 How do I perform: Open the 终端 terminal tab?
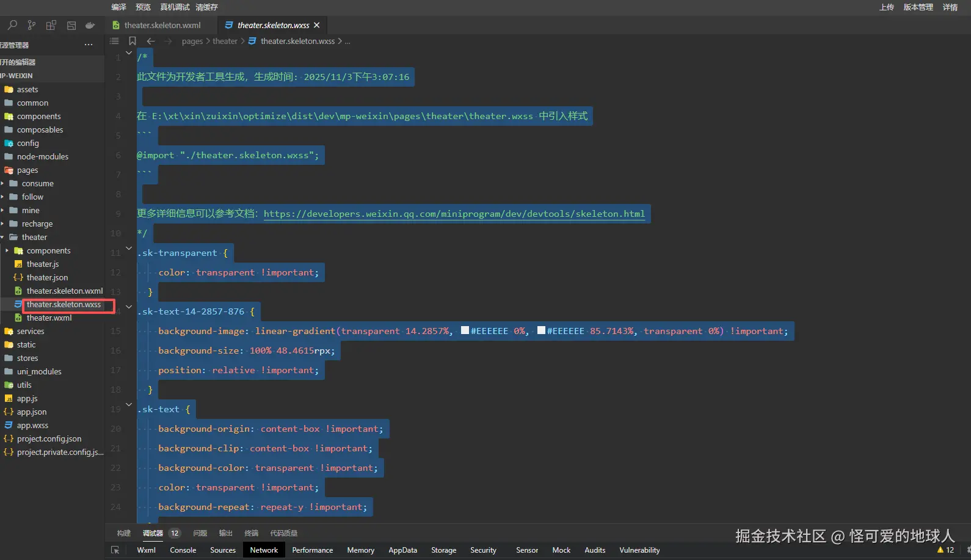(252, 533)
